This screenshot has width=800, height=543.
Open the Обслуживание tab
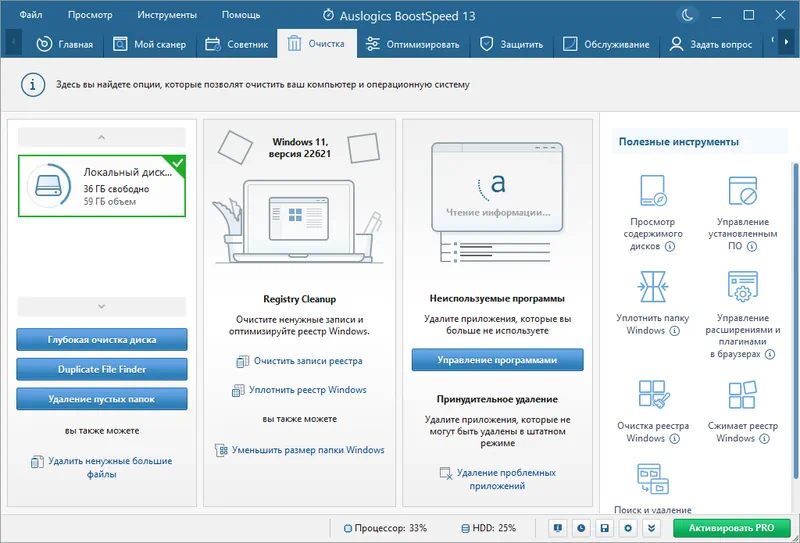[606, 44]
